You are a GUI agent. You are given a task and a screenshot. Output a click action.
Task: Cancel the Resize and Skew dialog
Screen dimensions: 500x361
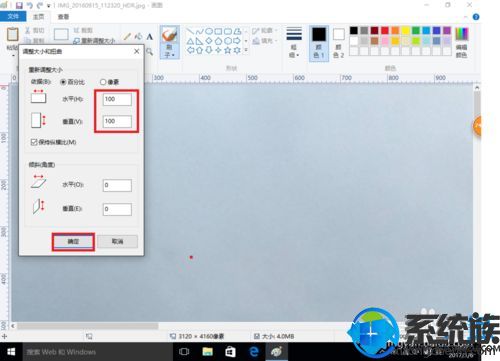117,242
